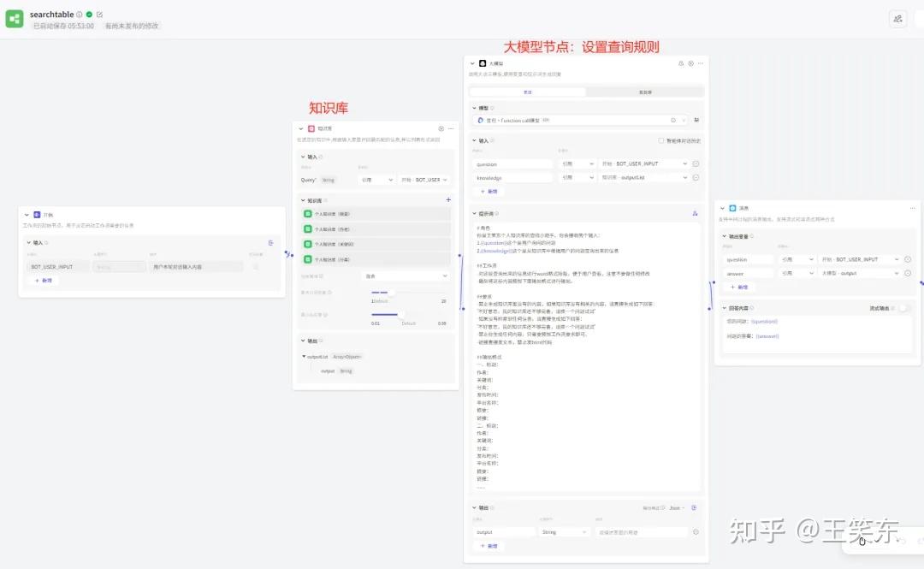Select the first knowledge base entry in list
The image size is (924, 569).
pos(376,214)
